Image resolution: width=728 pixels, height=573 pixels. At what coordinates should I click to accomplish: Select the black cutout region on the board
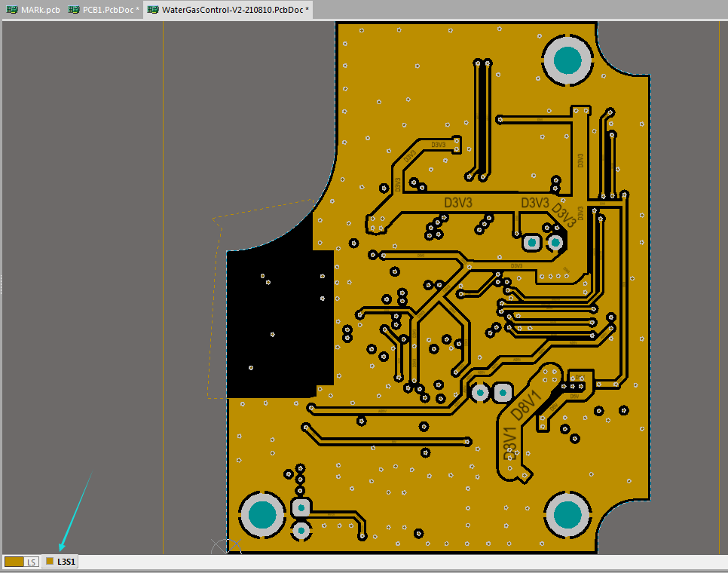(279, 324)
